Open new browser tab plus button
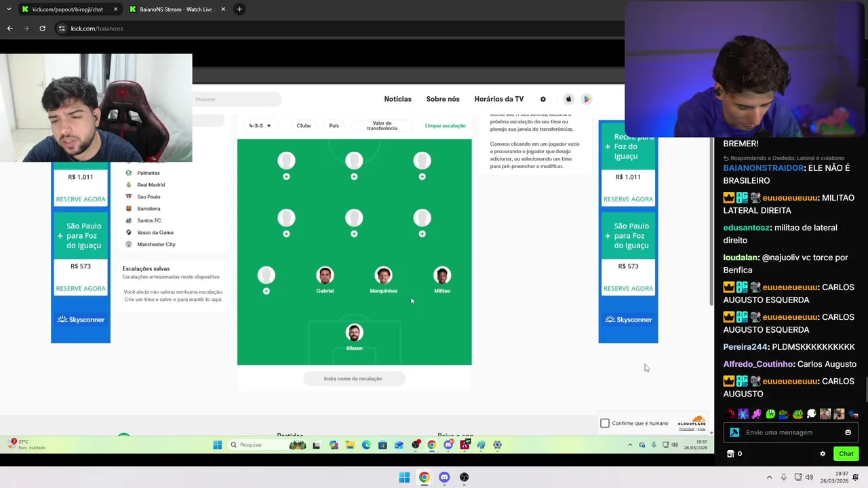Screen dimensions: 868x488 coord(239,9)
